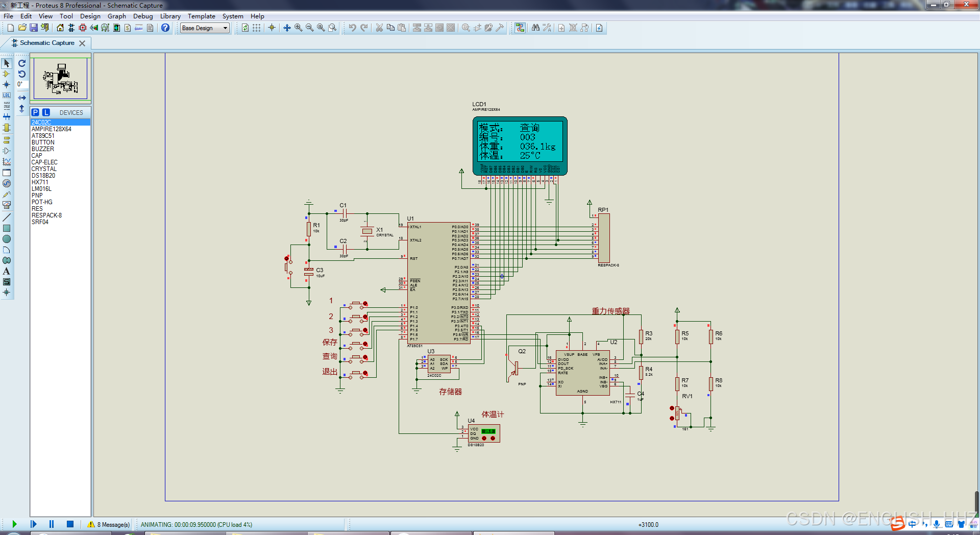
Task: Pause the running simulation
Action: [52, 524]
